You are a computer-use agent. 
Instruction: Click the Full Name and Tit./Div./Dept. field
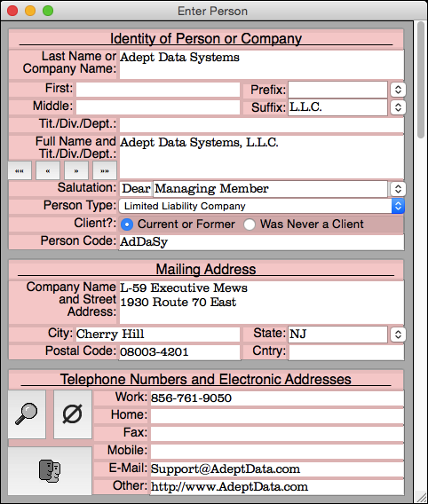tap(261, 157)
